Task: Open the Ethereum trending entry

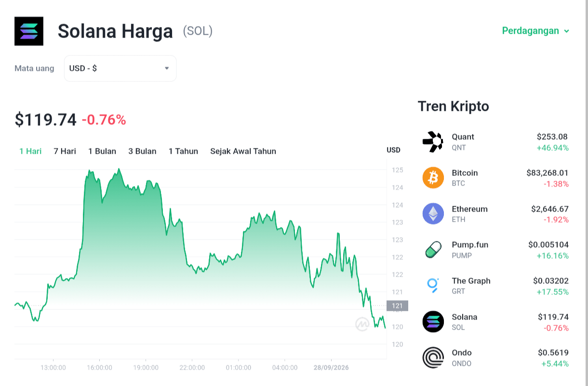Action: (495, 214)
